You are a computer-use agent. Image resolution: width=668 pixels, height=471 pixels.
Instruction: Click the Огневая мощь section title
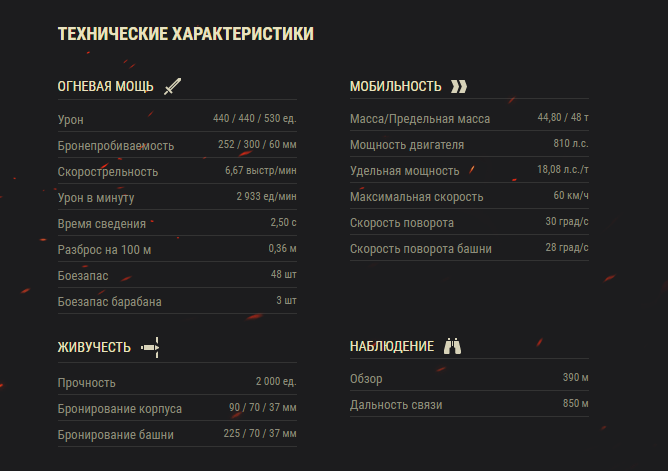pos(106,86)
